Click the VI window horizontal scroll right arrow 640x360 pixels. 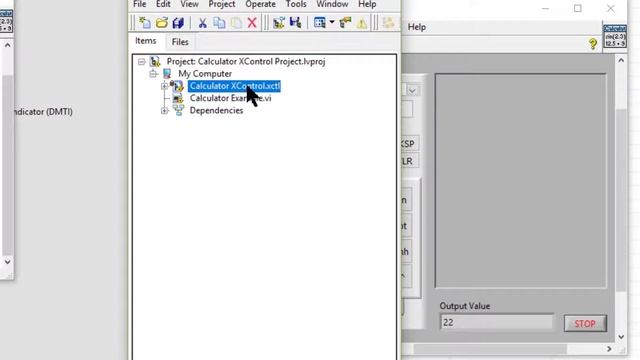[609, 349]
